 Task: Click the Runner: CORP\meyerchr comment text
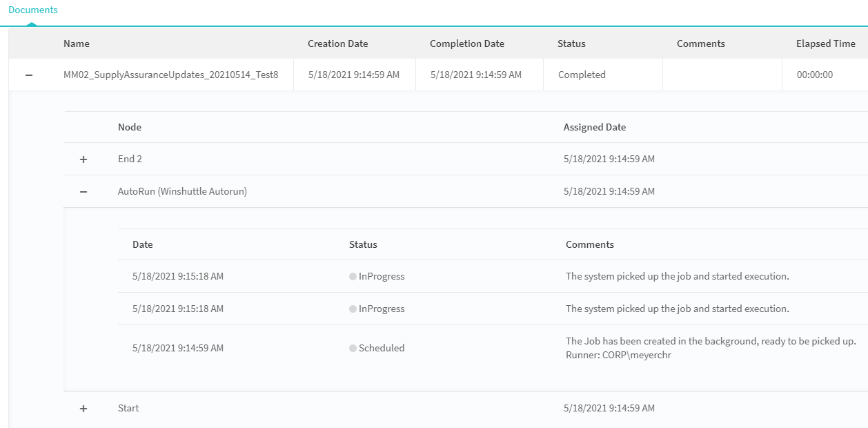[618, 356]
